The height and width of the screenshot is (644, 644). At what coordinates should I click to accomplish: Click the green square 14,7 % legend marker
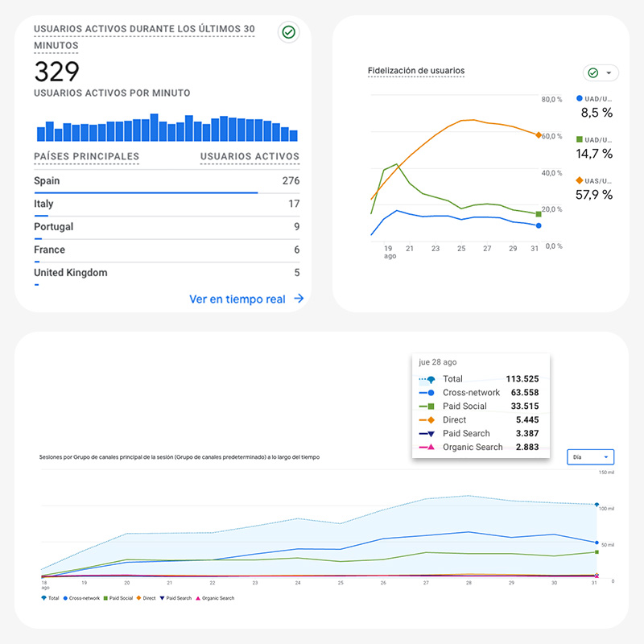580,139
